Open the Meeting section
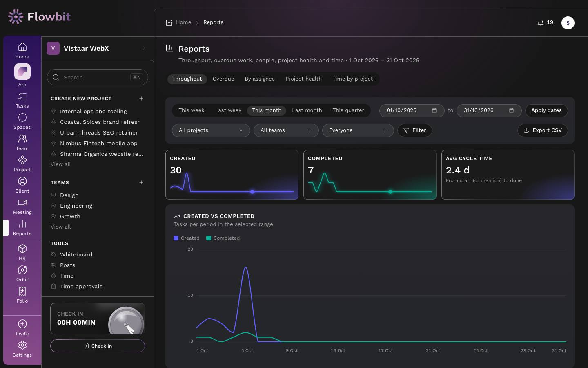588x368 pixels. [x=22, y=206]
